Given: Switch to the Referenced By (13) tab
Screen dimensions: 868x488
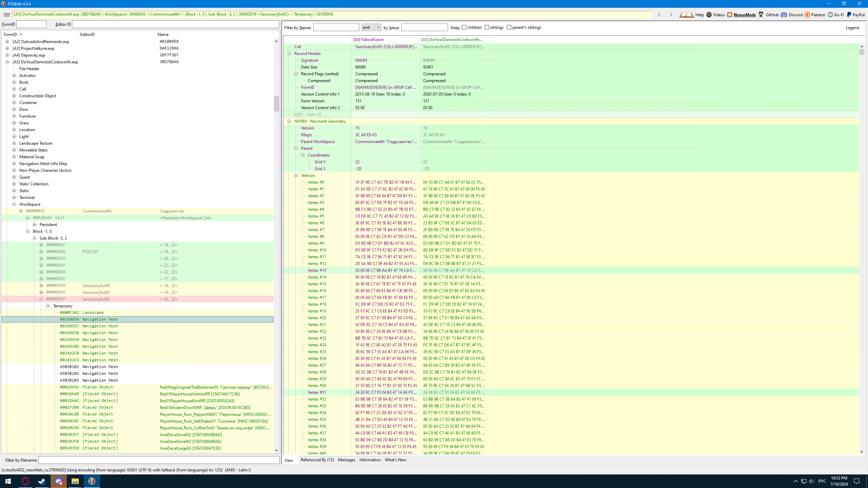Looking at the screenshot, I should point(317,460).
